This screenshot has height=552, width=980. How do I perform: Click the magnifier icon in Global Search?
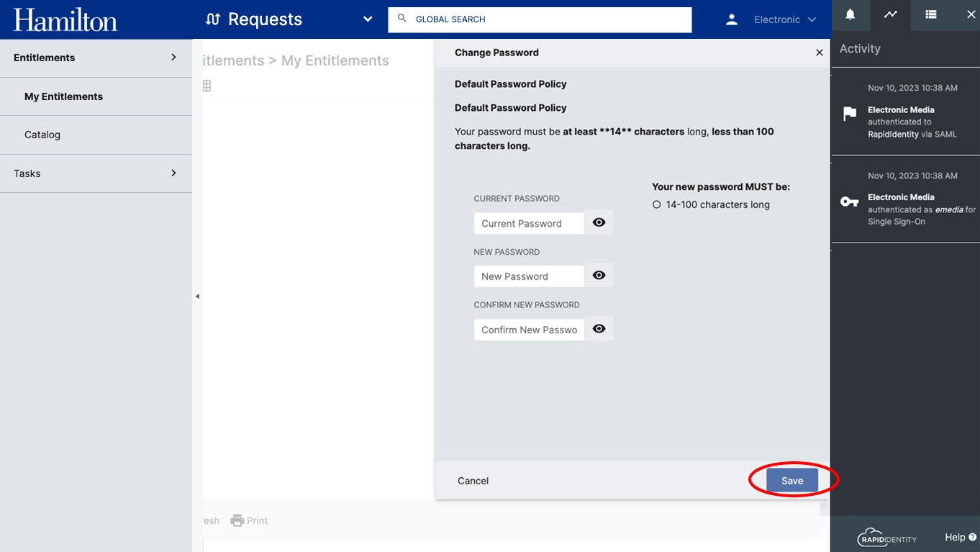pyautogui.click(x=402, y=19)
